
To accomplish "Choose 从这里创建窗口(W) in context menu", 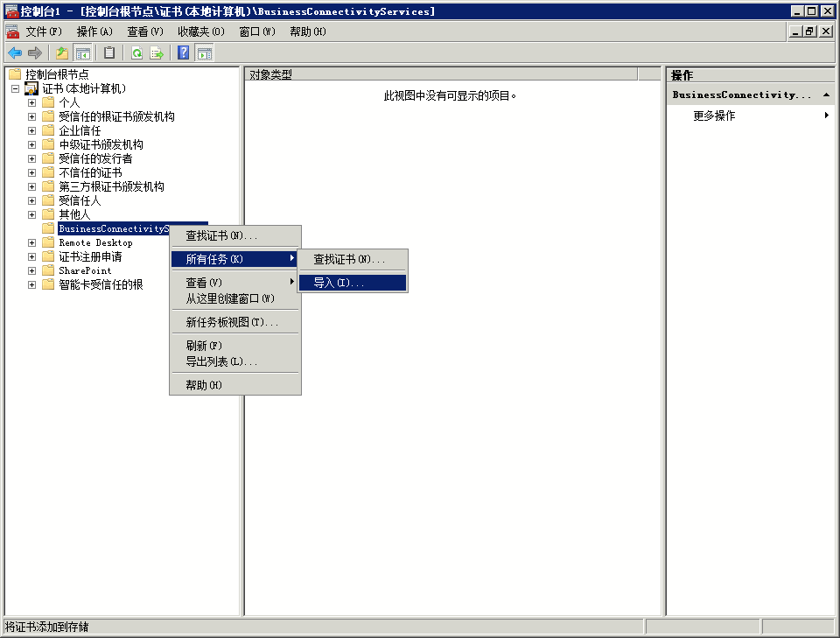I will 234,298.
